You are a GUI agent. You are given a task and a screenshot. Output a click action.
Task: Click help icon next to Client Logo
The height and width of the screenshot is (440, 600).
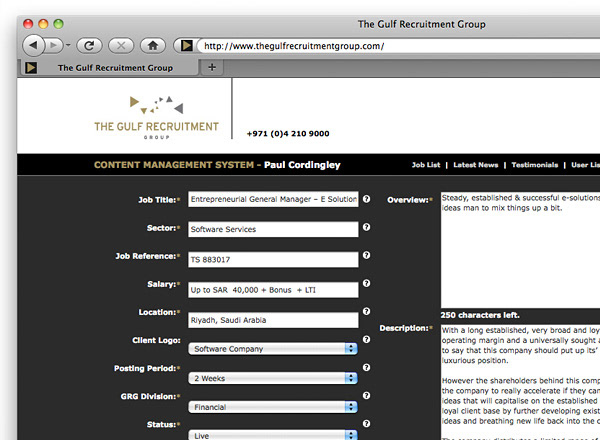(x=366, y=339)
